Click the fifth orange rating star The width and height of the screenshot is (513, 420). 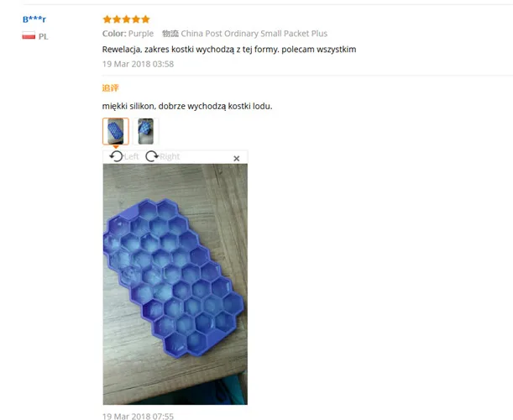click(145, 19)
